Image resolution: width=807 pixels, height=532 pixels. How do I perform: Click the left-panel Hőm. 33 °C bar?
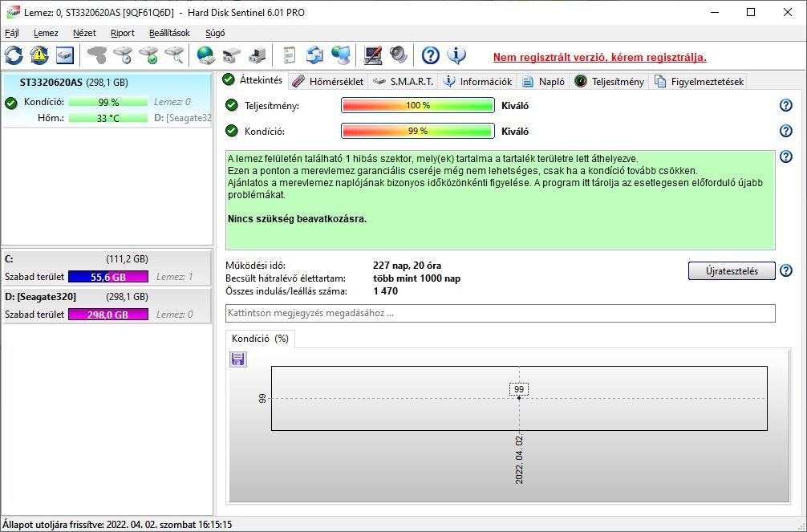(108, 118)
